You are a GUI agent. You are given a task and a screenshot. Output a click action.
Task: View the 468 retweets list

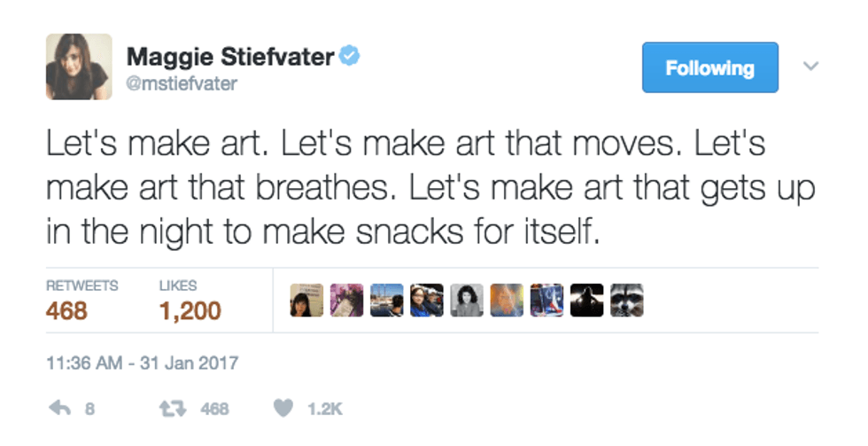pos(66,311)
